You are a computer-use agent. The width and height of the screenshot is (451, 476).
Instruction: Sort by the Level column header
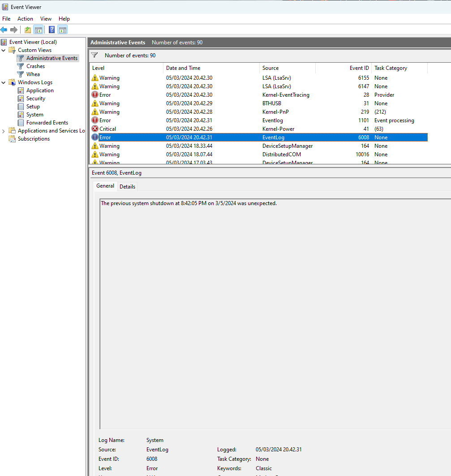point(127,68)
